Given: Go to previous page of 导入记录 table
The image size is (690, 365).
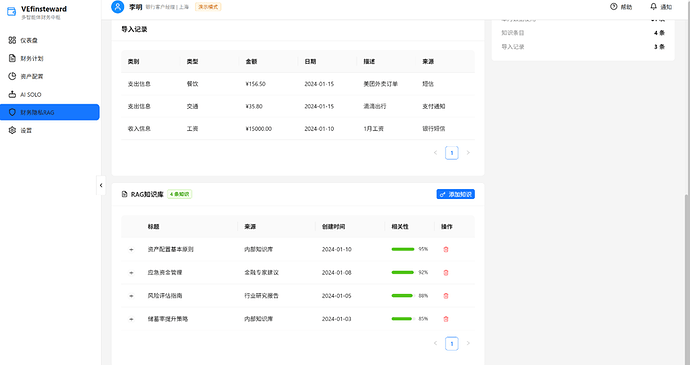Looking at the screenshot, I should click(x=436, y=153).
